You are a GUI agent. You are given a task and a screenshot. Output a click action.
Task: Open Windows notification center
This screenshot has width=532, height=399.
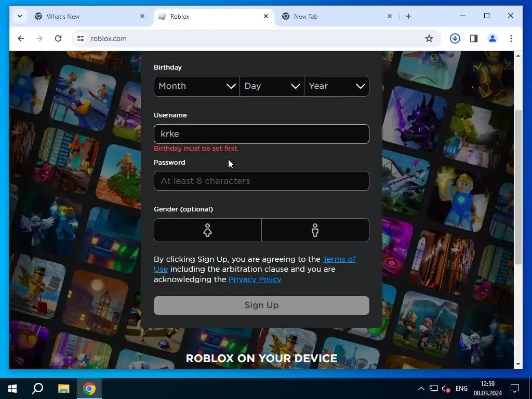(515, 389)
